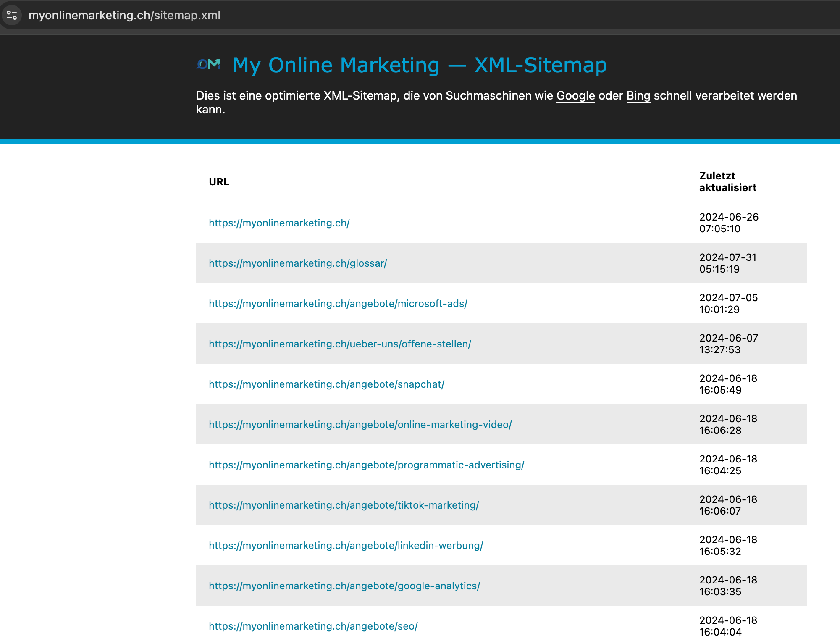Viewport: 840px width, 641px height.
Task: Select the address bar URL myonlinemarketing.ch/sitemap.xml
Action: pyautogui.click(x=124, y=15)
